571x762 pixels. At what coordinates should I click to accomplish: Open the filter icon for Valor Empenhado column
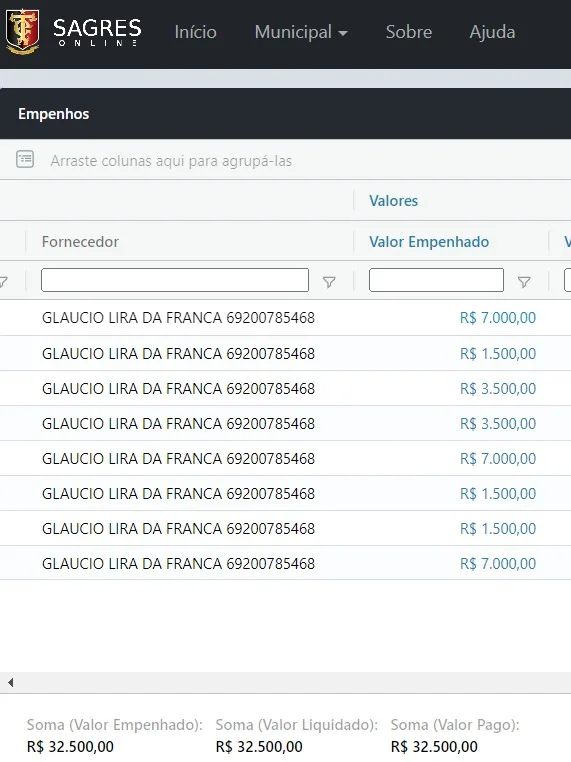click(524, 282)
